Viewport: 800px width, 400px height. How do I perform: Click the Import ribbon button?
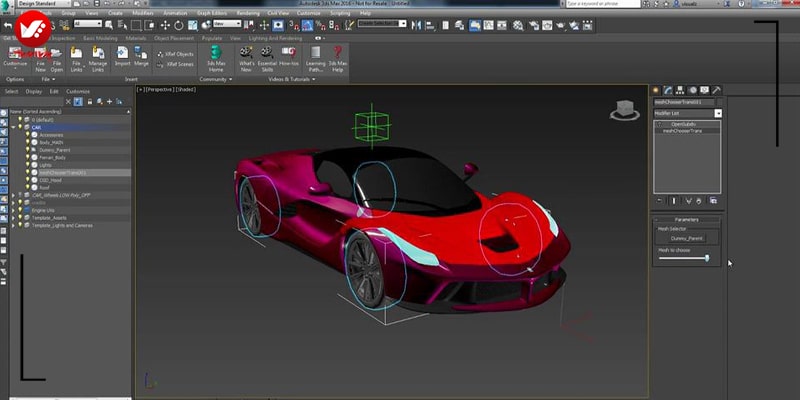122,57
